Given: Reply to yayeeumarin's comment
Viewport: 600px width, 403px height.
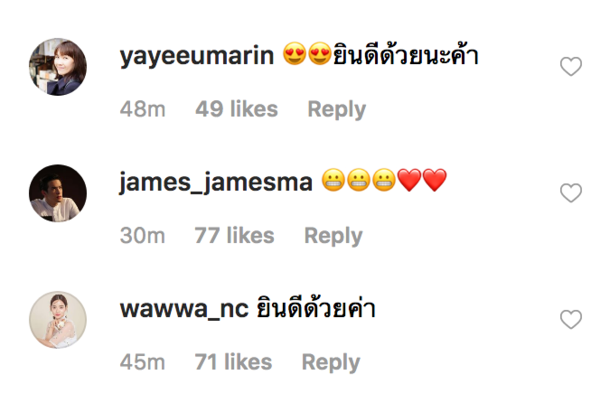Looking at the screenshot, I should [x=337, y=110].
